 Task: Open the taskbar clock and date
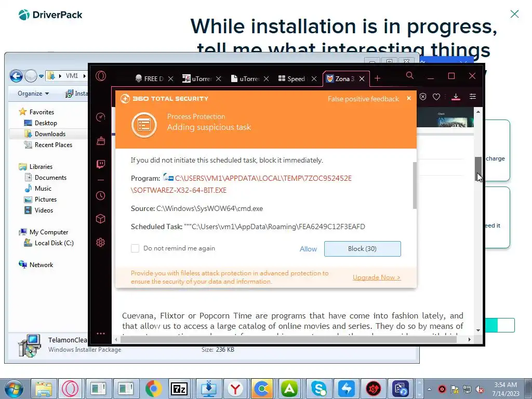coord(506,389)
